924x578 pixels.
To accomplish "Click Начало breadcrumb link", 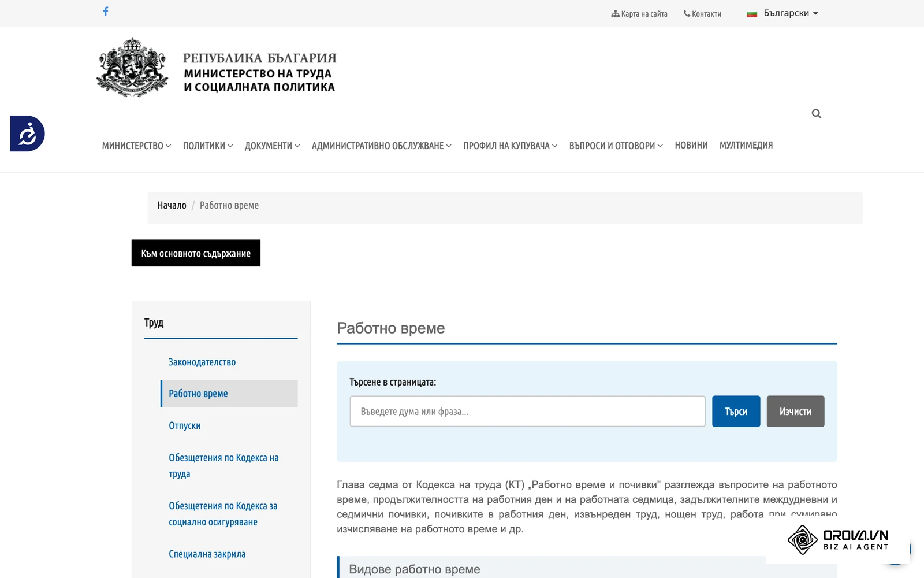I will (x=172, y=205).
